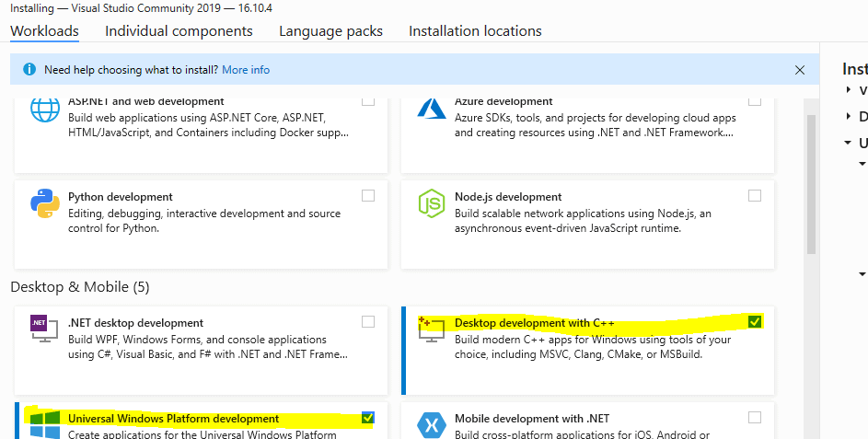Uncheck the Desktop development with C++ checkbox
Viewport: 868px width, 439px height.
coord(754,321)
